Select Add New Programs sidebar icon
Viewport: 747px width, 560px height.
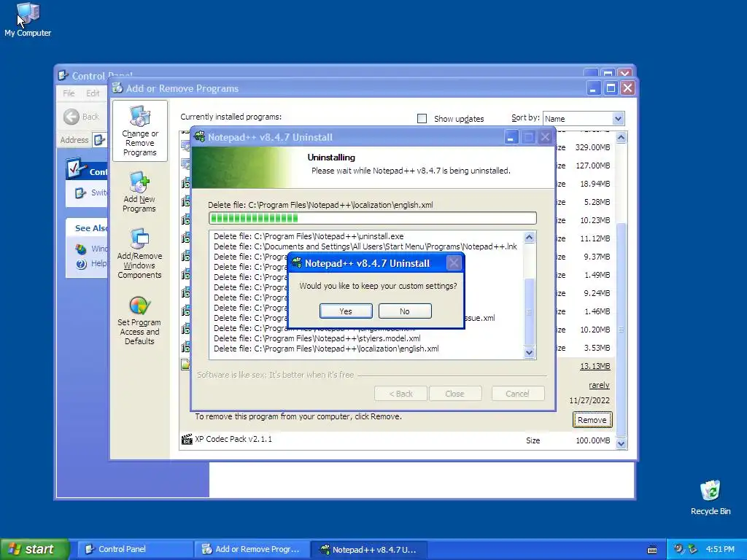139,192
